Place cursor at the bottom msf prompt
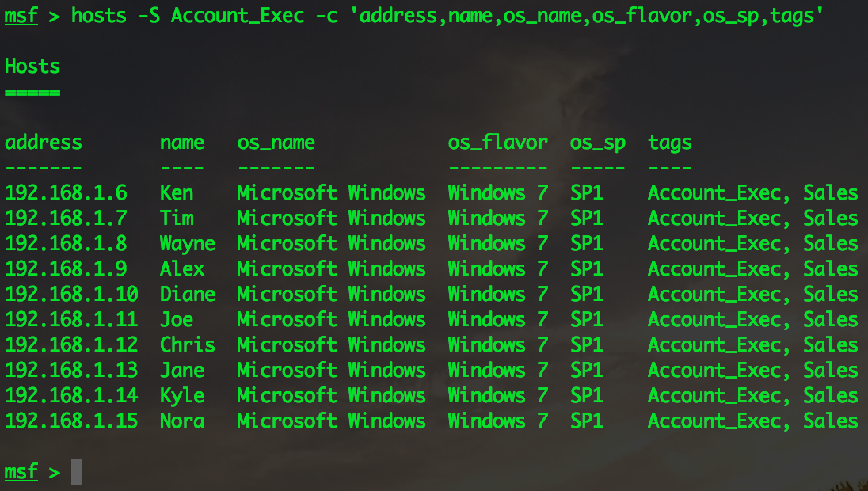Screen dimensions: 868x491 pyautogui.click(x=76, y=472)
